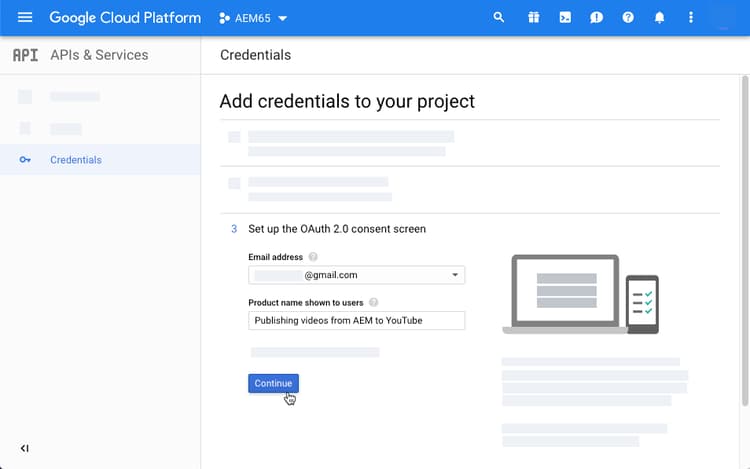This screenshot has width=750, height=469.
Task: Click the Product name input field
Action: pos(356,320)
